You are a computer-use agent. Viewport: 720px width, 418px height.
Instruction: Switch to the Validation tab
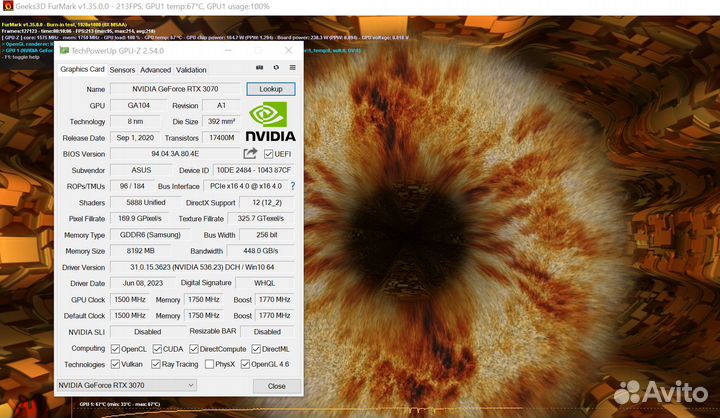191,70
